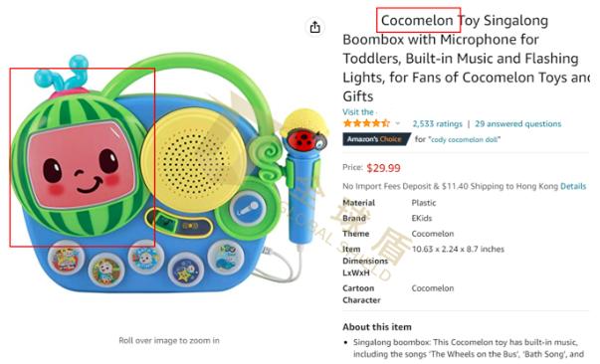Click the About this item heading
The image size is (600, 364).
tap(377, 327)
